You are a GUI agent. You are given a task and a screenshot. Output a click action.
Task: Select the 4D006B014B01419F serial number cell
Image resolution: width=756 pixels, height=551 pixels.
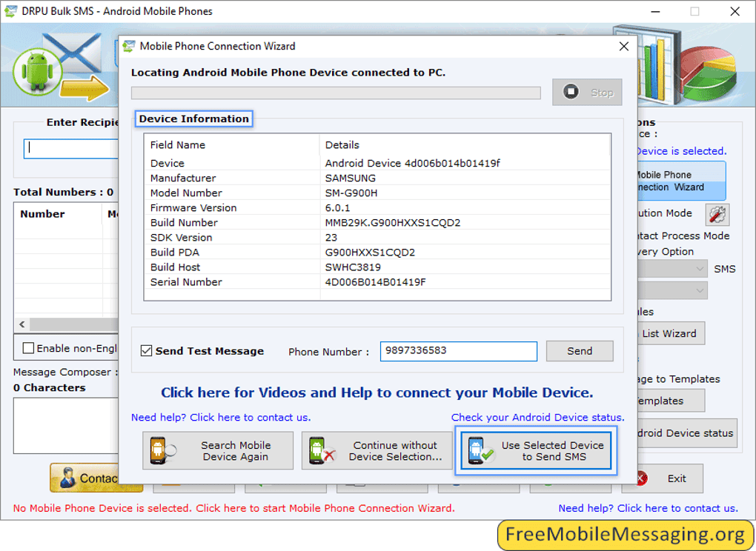click(x=376, y=282)
